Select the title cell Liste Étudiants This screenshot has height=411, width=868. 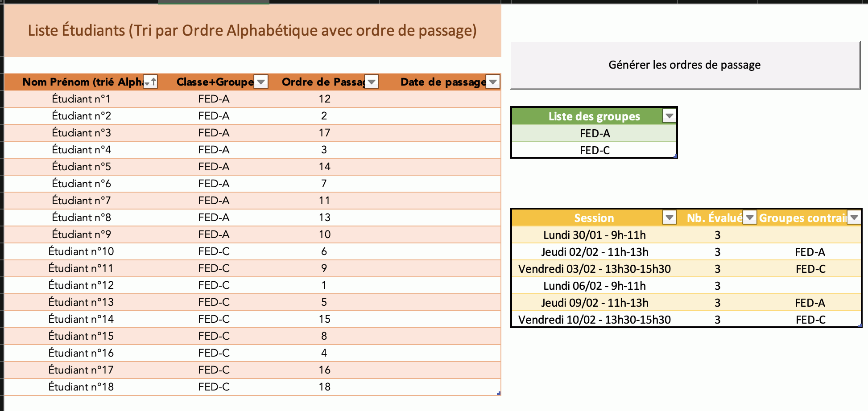tap(252, 30)
